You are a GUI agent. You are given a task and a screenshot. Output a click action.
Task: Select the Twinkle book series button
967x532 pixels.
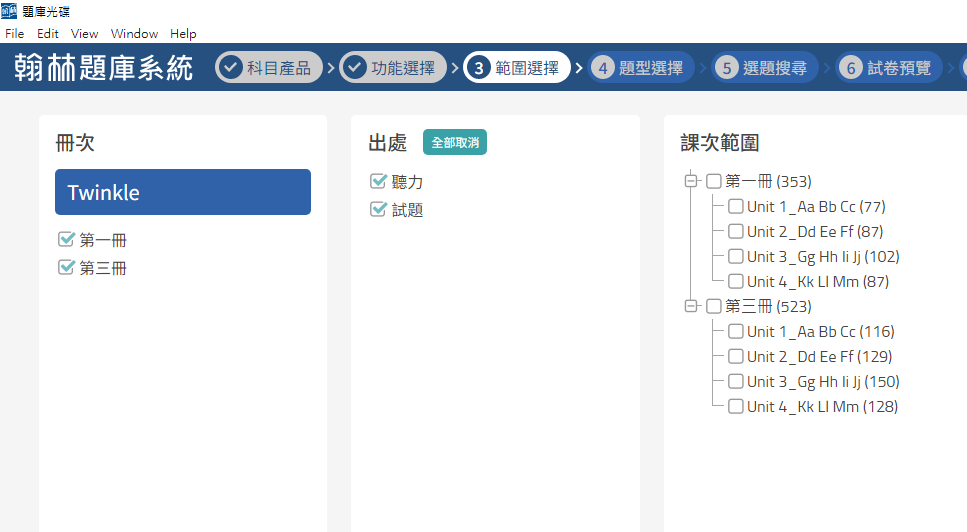click(183, 192)
